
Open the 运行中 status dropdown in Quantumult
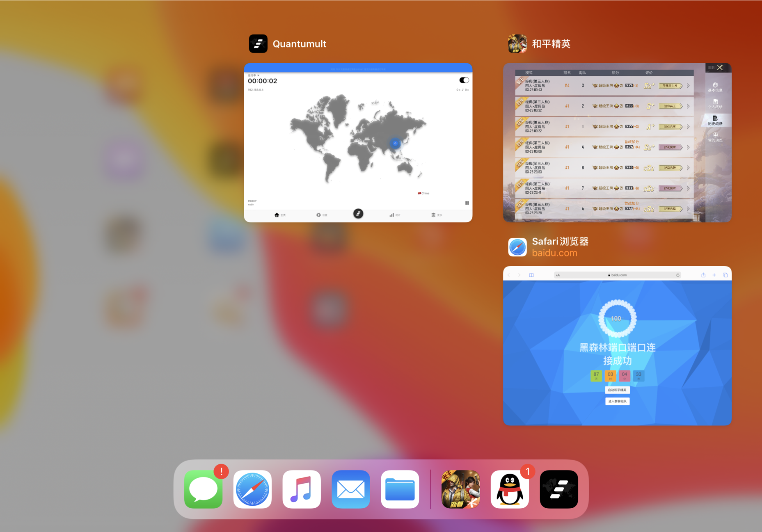point(254,75)
